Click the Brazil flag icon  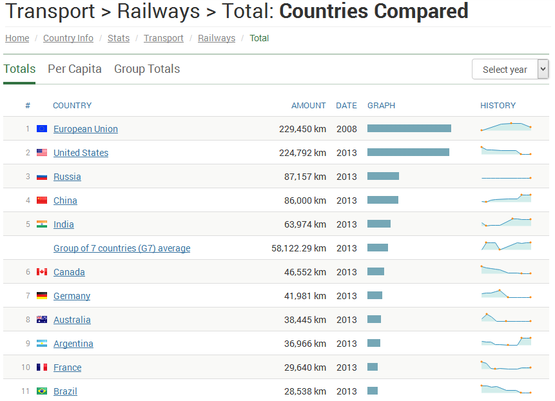[42, 391]
